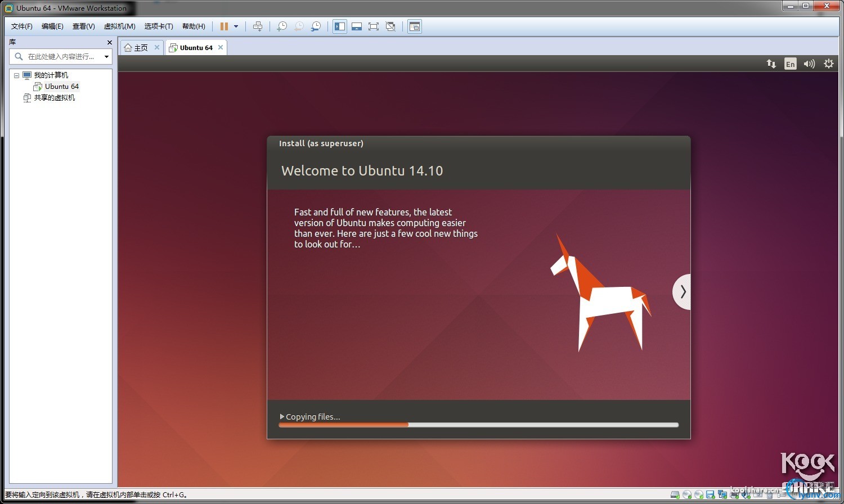The image size is (844, 504).
Task: Collapse the 我的计算机 tree node
Action: (16, 75)
